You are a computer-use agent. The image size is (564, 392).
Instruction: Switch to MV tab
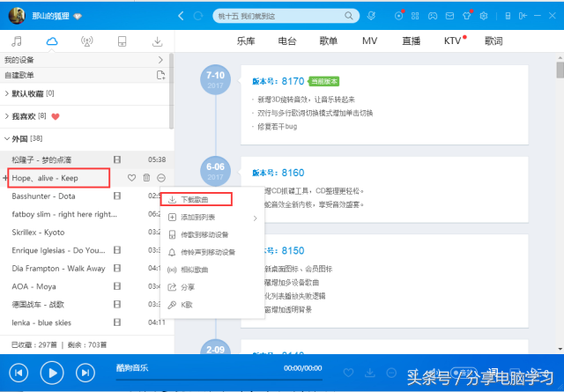(370, 41)
